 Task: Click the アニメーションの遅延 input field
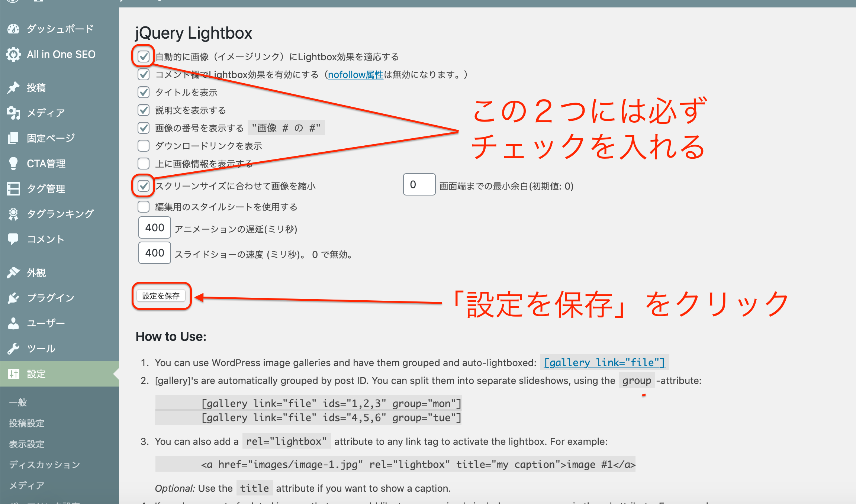tap(155, 227)
